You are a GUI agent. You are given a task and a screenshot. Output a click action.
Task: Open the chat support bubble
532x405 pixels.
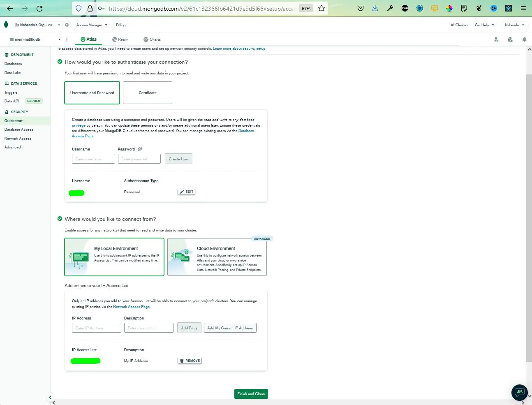point(519,392)
